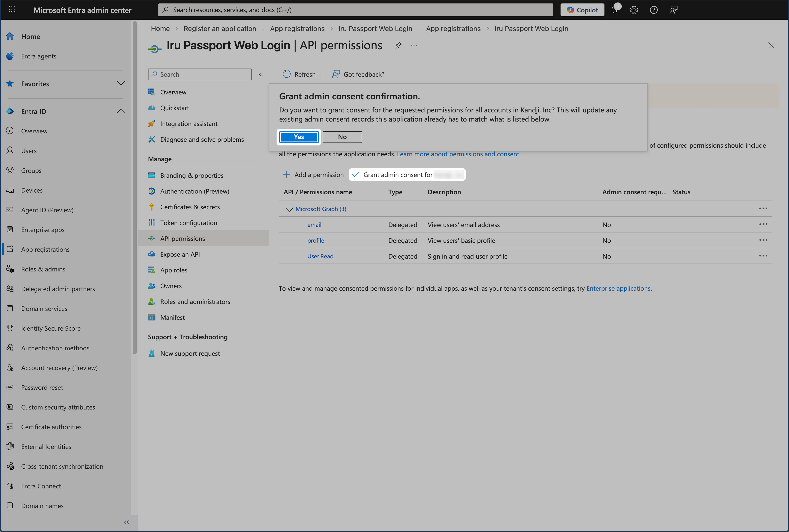Collapse the left navigation sidebar

(126, 522)
